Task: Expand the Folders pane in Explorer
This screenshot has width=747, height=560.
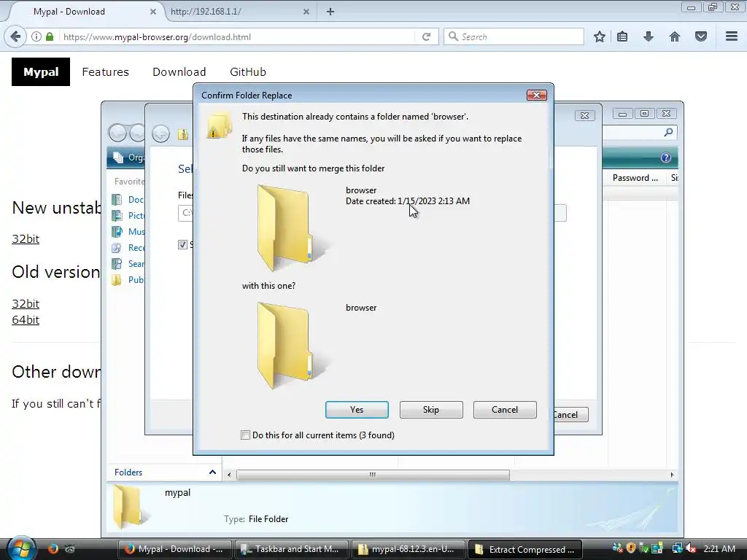Action: tap(212, 472)
